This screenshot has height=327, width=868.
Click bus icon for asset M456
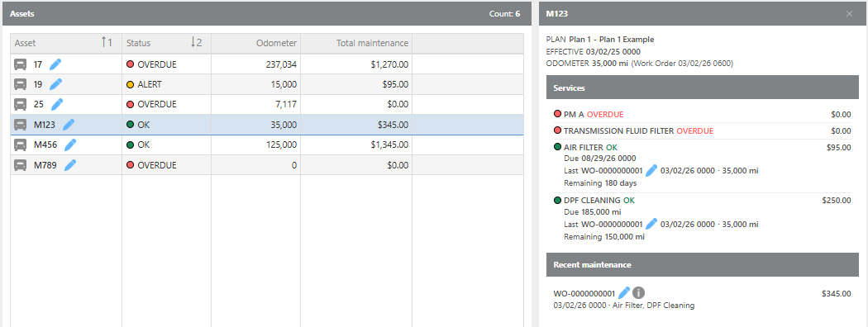(x=21, y=145)
